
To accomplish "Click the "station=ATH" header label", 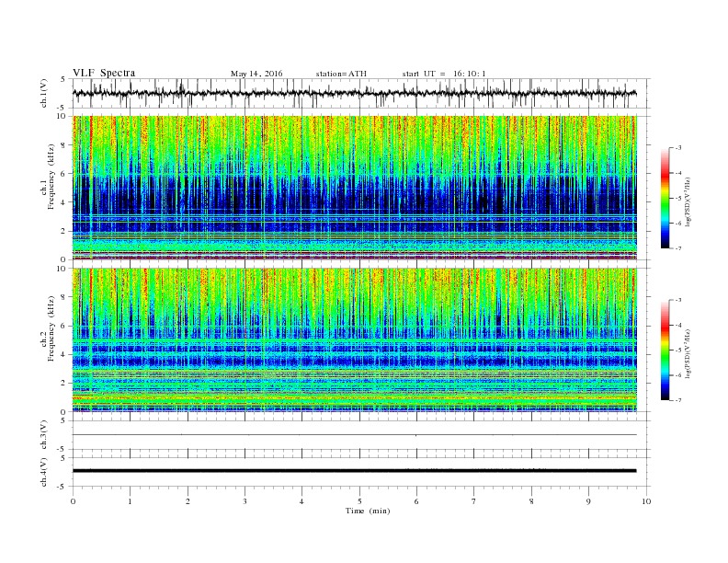I will pyautogui.click(x=341, y=74).
